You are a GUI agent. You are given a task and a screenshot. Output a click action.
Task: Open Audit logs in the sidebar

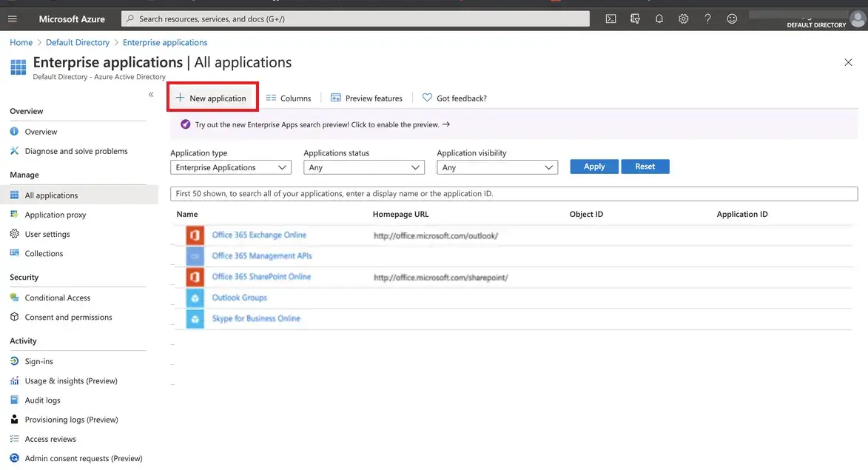[x=44, y=399]
